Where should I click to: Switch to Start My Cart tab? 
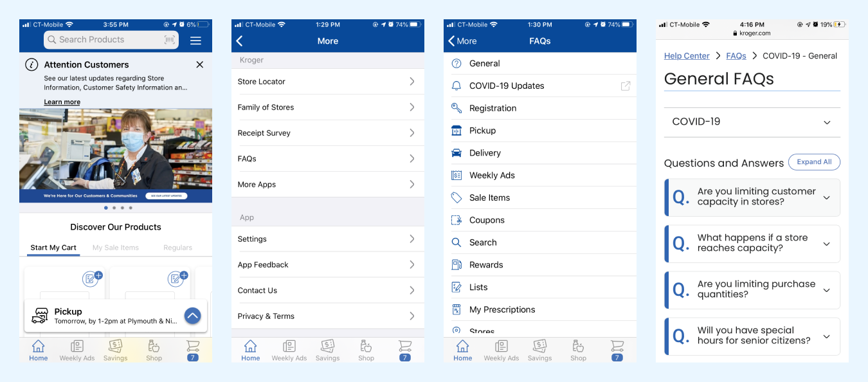53,248
